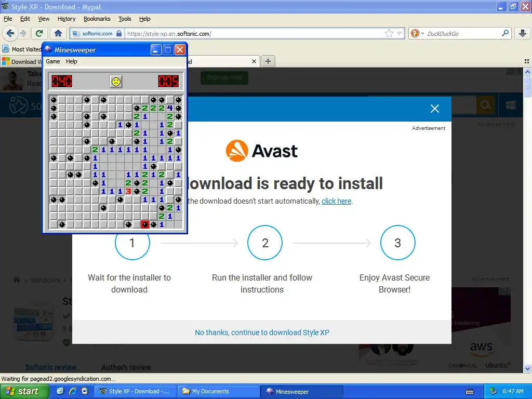Launch Internet Explorer from quick launch
This screenshot has height=399, width=532.
(73, 391)
